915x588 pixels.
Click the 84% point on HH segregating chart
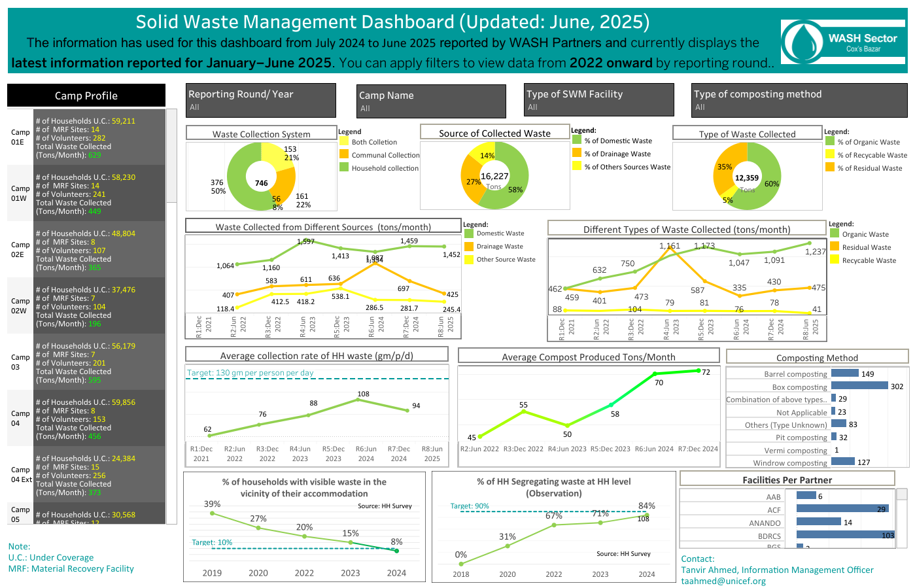pos(647,515)
